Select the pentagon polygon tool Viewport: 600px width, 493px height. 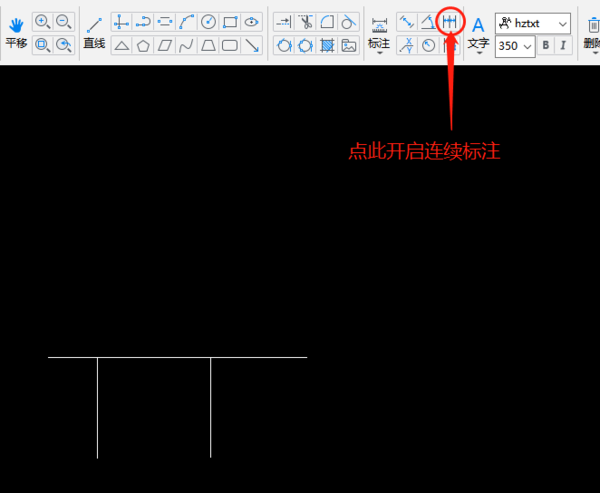pos(143,46)
